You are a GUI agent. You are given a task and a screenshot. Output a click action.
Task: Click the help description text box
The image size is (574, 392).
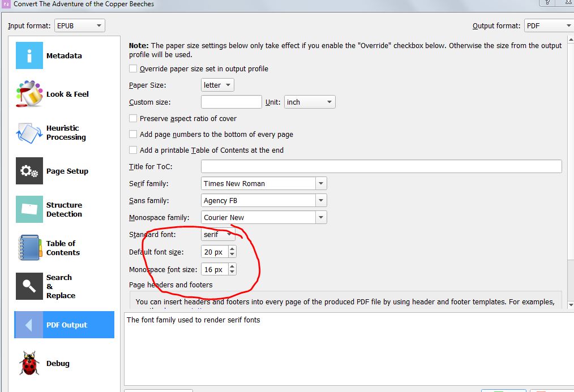point(349,348)
